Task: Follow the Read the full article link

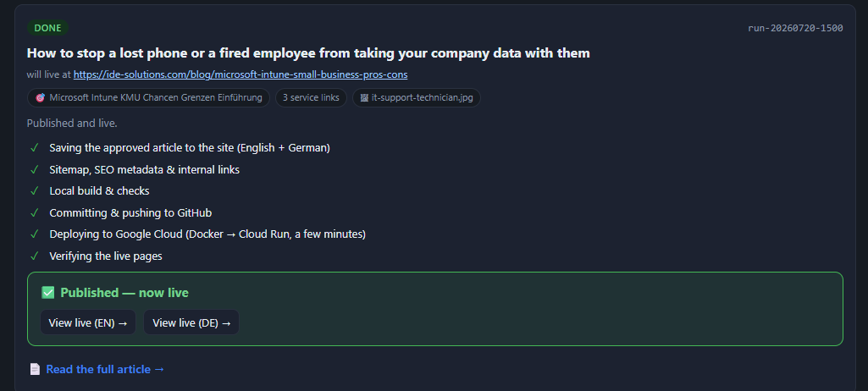Action: tap(105, 369)
